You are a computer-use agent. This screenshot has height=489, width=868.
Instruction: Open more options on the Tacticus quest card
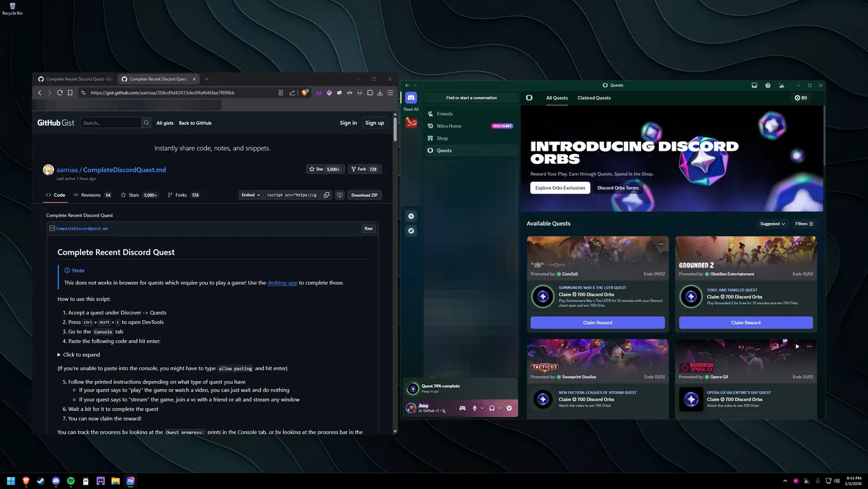pos(661,347)
